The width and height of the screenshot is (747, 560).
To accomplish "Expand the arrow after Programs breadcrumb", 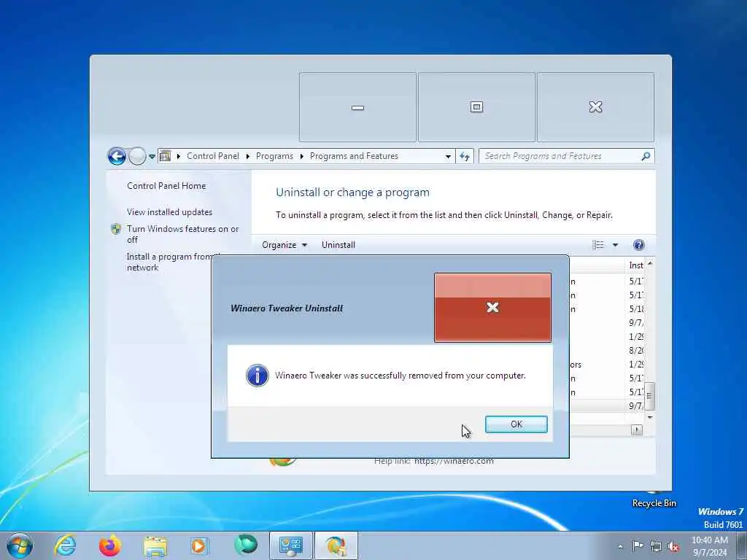I will pyautogui.click(x=301, y=156).
